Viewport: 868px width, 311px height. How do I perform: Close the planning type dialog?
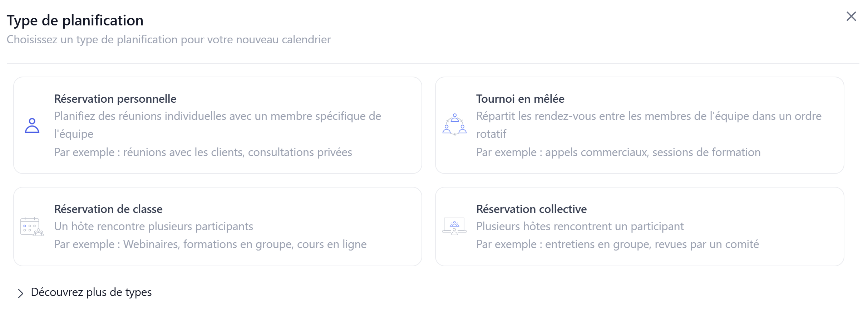(x=851, y=16)
